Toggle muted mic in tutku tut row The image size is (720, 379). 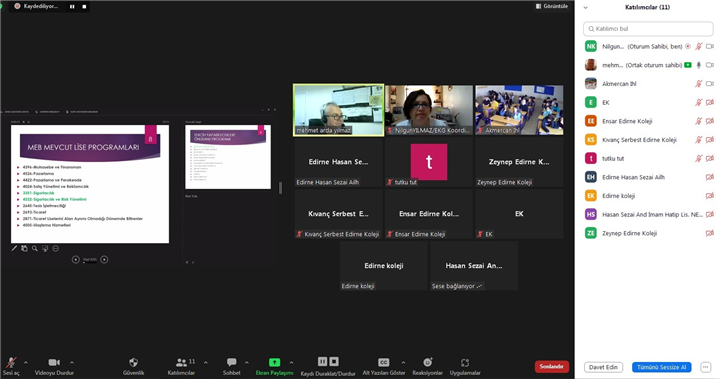698,158
